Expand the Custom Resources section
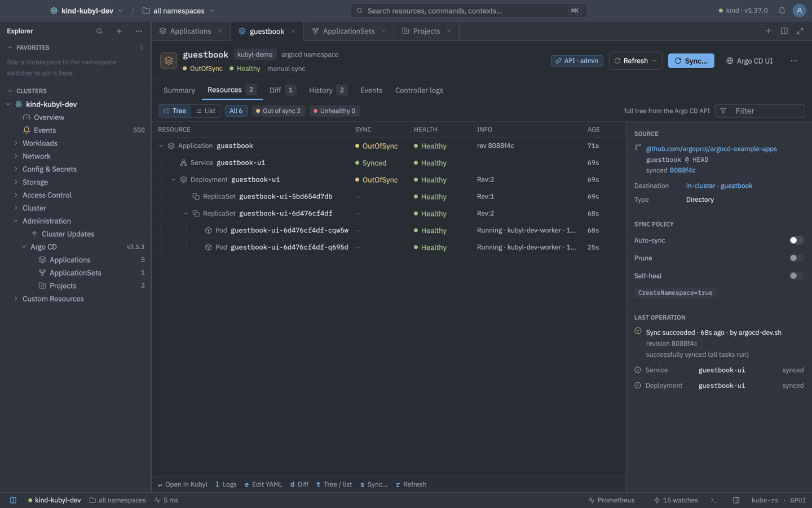812x508 pixels. click(x=16, y=299)
